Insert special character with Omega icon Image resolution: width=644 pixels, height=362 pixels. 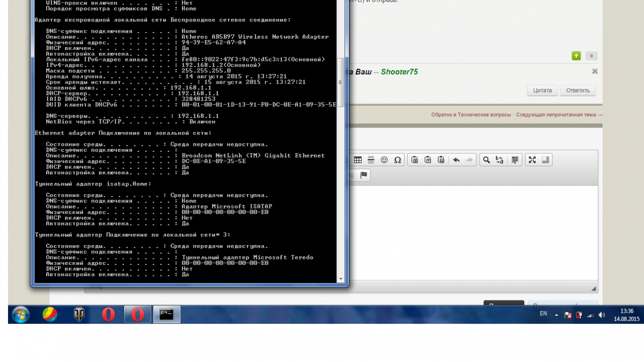(398, 160)
